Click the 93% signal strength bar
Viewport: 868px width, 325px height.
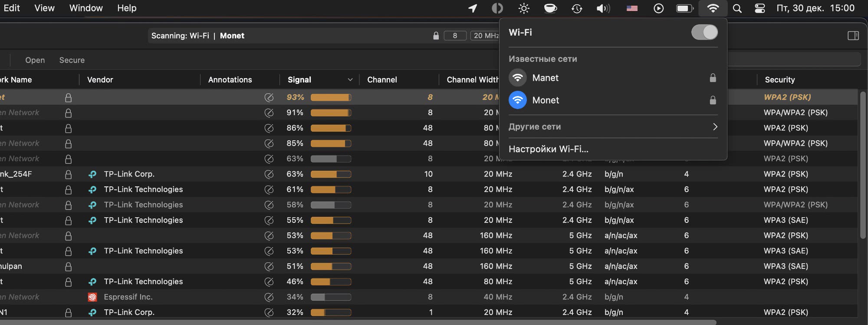point(331,97)
